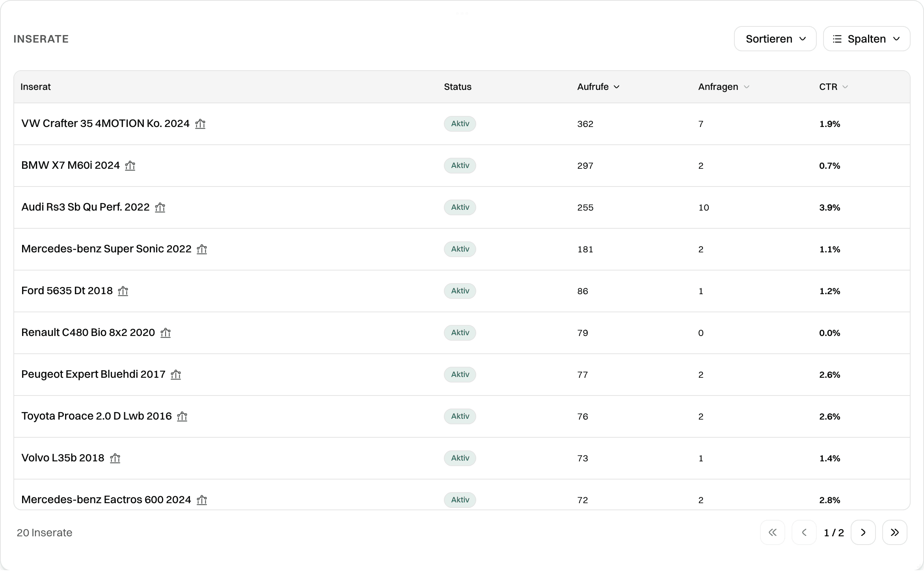Click the 10 Anfragen value in Audi row
Screen dimensions: 924x571
[704, 207]
